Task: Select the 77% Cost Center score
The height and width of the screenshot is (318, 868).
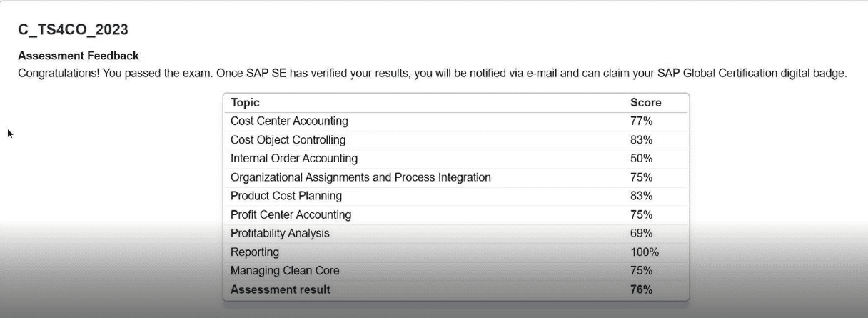Action: click(x=641, y=121)
